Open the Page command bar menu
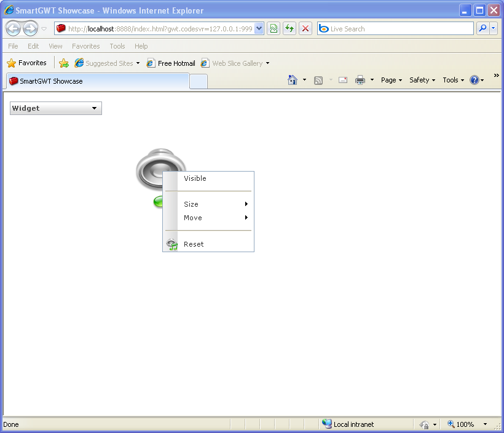Screen dimensions: 504x433 tap(391, 80)
